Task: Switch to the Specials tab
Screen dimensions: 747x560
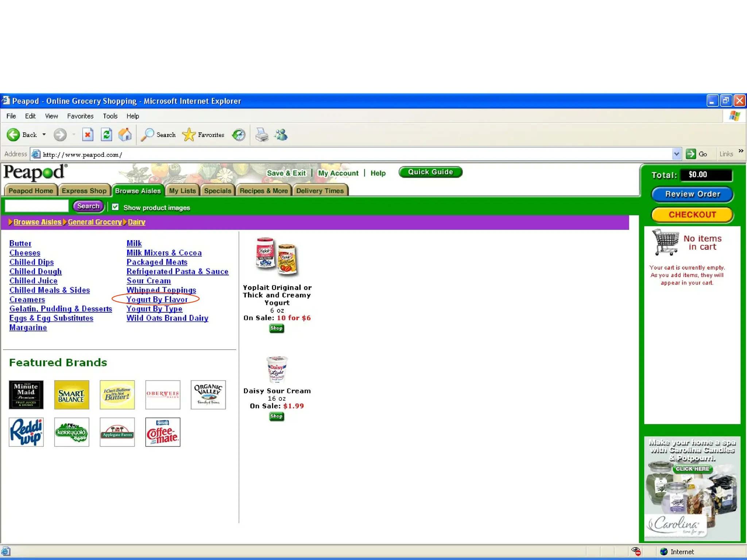Action: tap(217, 191)
